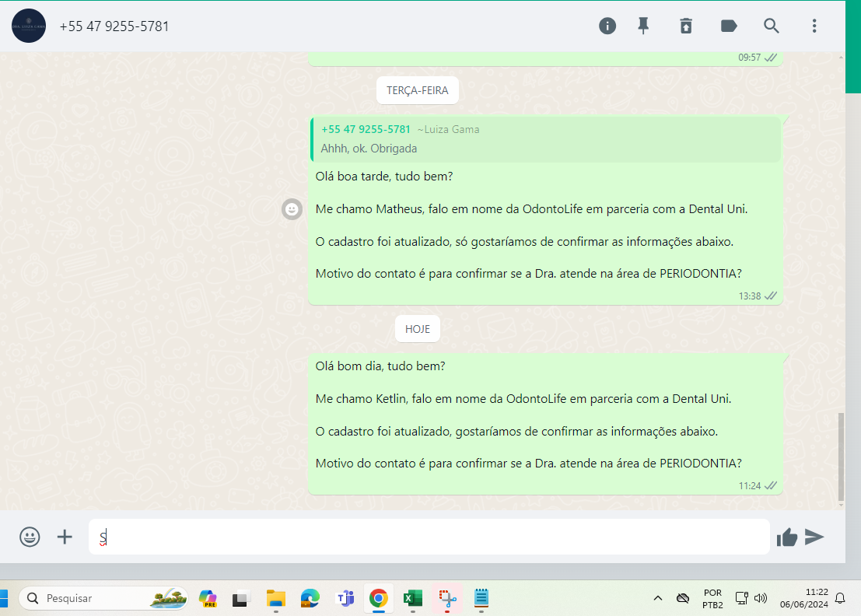
Task: Click the Windows Start button
Action: [3, 598]
